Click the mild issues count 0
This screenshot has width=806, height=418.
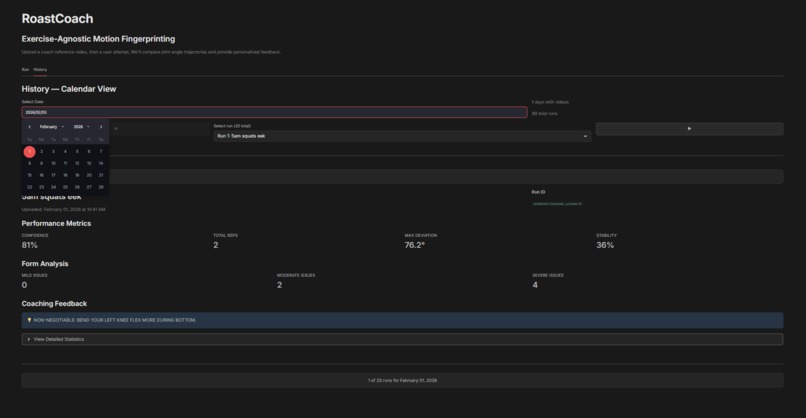(x=24, y=285)
